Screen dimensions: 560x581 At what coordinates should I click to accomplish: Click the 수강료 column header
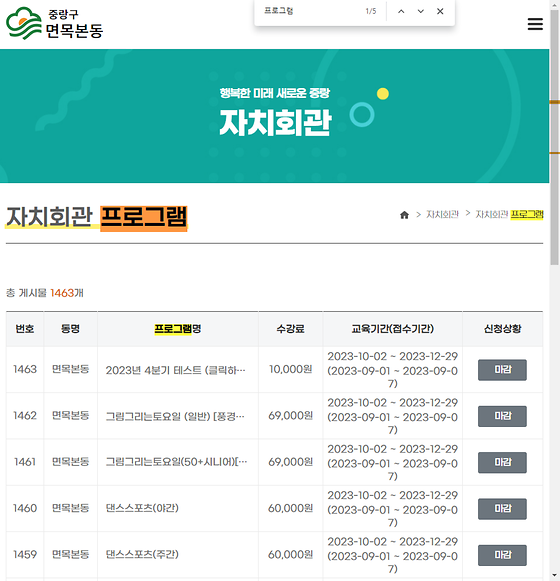click(291, 329)
